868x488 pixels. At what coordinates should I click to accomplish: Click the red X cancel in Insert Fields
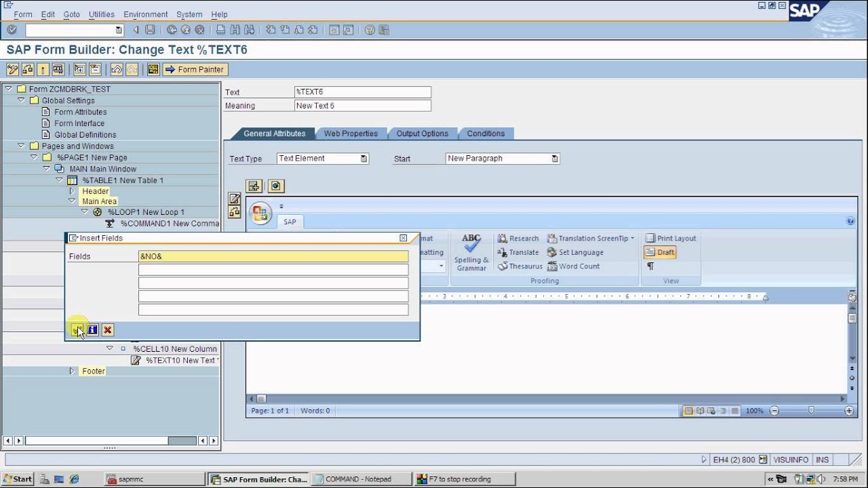[107, 330]
